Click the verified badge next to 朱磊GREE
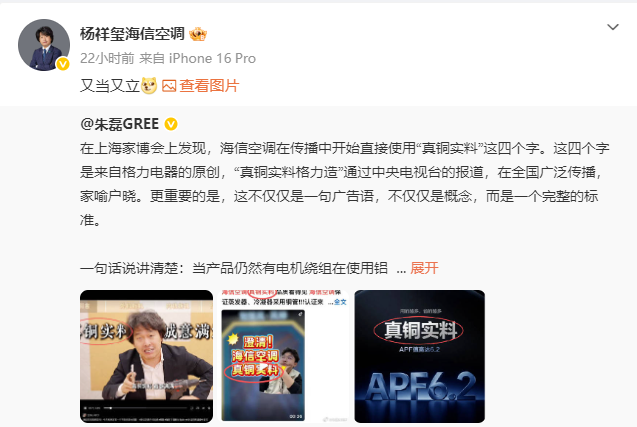637x427 pixels. click(171, 124)
